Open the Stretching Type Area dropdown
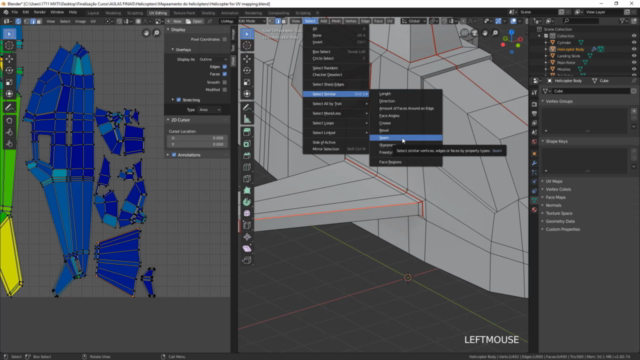 210,110
